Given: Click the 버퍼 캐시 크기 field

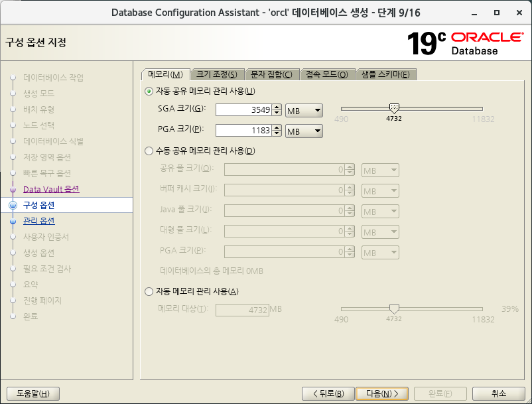Looking at the screenshot, I should (x=285, y=190).
